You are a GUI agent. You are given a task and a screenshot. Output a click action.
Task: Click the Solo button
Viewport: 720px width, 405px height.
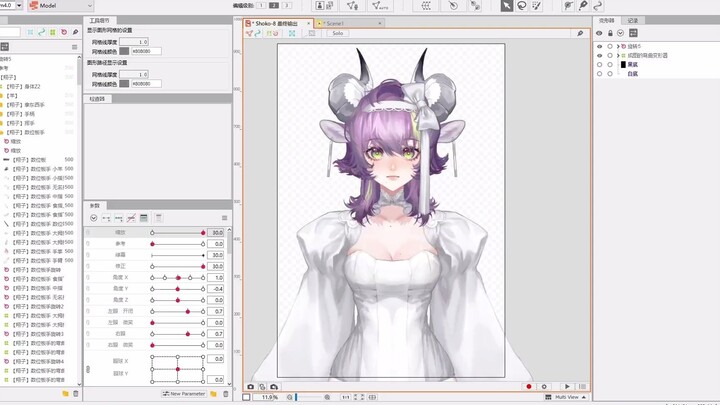click(338, 33)
